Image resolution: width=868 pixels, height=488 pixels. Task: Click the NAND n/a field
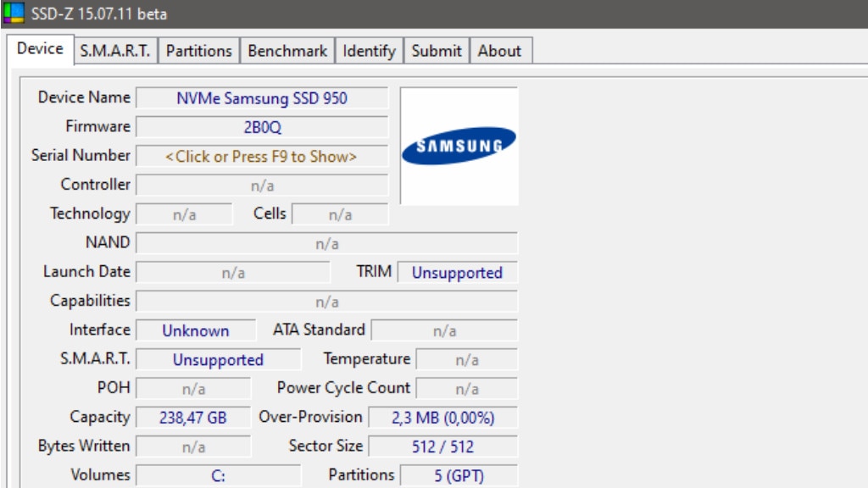click(x=326, y=243)
